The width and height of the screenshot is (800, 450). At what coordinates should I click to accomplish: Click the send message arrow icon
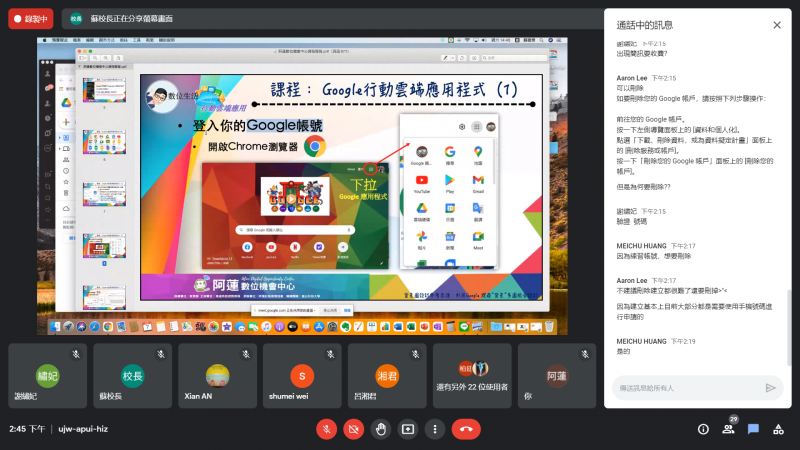[770, 388]
